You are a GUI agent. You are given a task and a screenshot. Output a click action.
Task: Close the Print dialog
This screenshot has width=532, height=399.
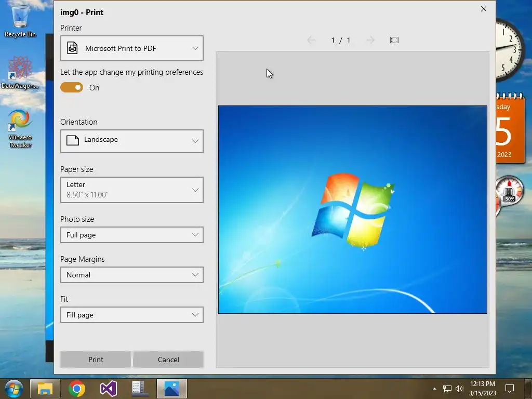(x=484, y=9)
